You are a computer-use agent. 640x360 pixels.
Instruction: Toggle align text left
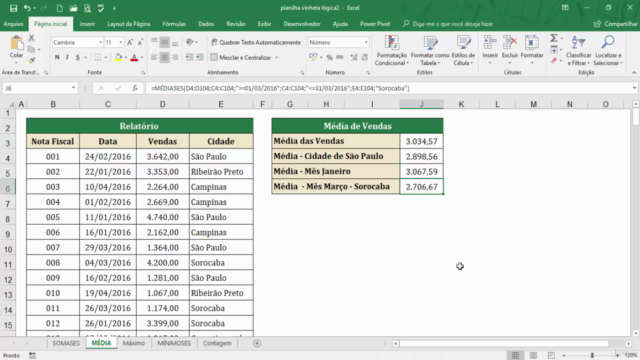[154, 58]
